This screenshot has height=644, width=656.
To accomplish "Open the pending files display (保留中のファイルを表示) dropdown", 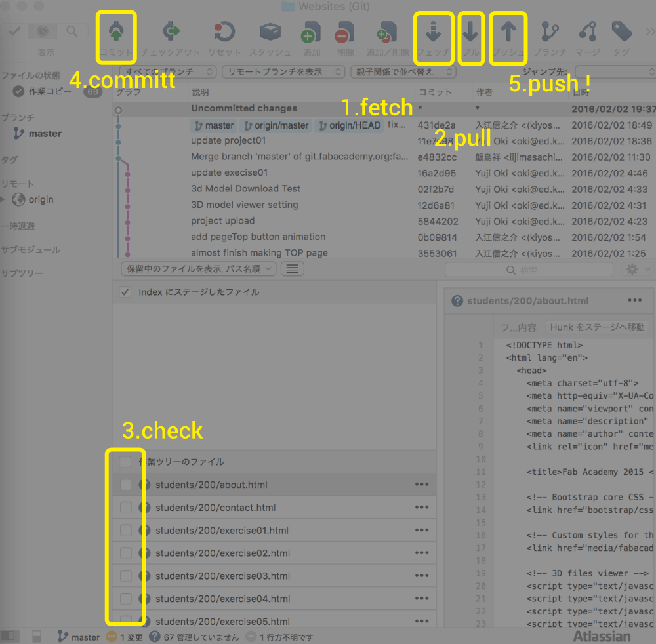I will 198,268.
